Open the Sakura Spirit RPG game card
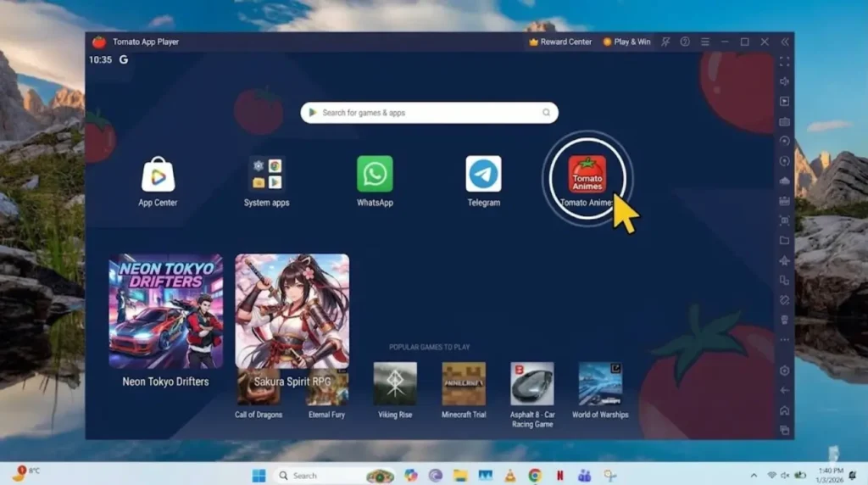Screen dimensions: 868x485 pos(292,311)
